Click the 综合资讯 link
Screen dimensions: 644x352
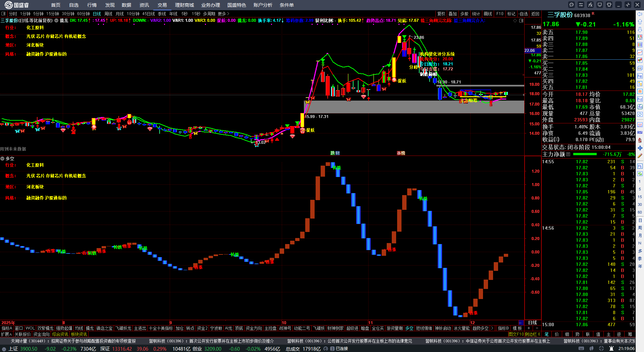[60, 334]
